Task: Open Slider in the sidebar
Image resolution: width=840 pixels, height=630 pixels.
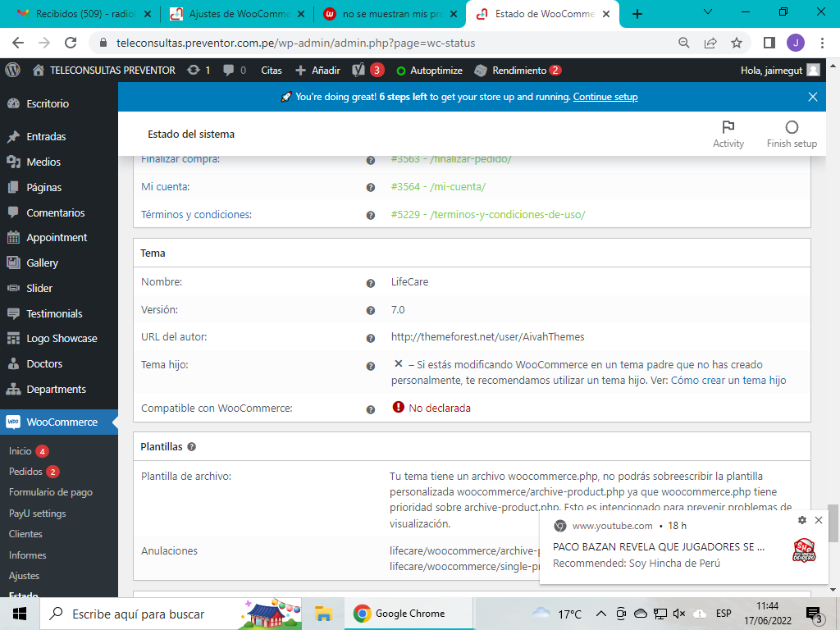Action: click(59, 288)
